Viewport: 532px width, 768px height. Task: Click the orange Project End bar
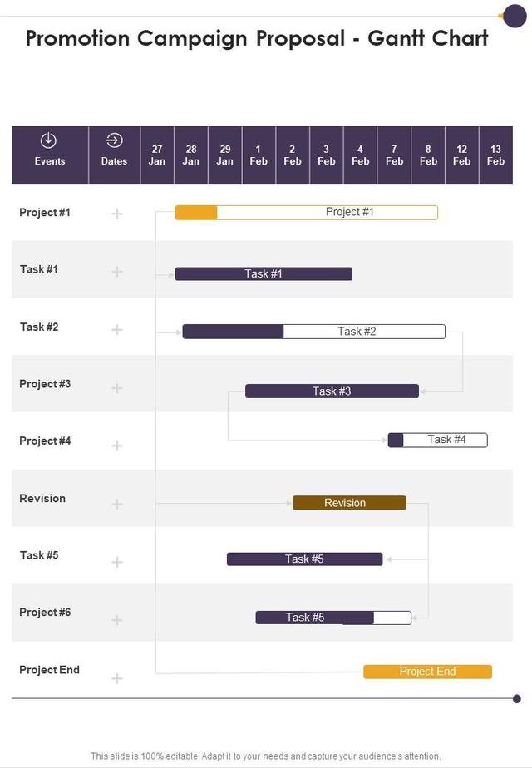[427, 672]
